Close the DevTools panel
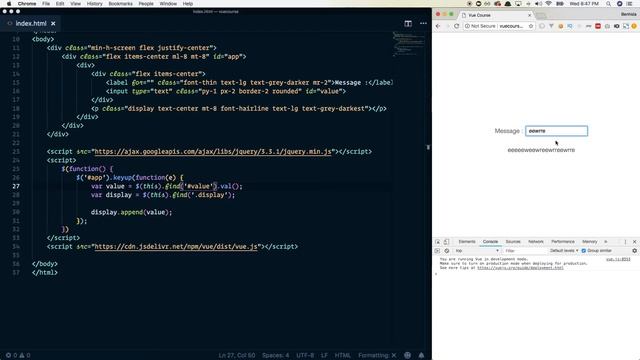The height and width of the screenshot is (360, 640). tap(634, 242)
